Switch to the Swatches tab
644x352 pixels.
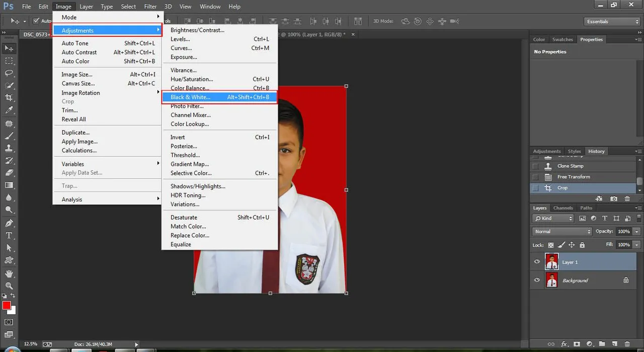tap(562, 39)
